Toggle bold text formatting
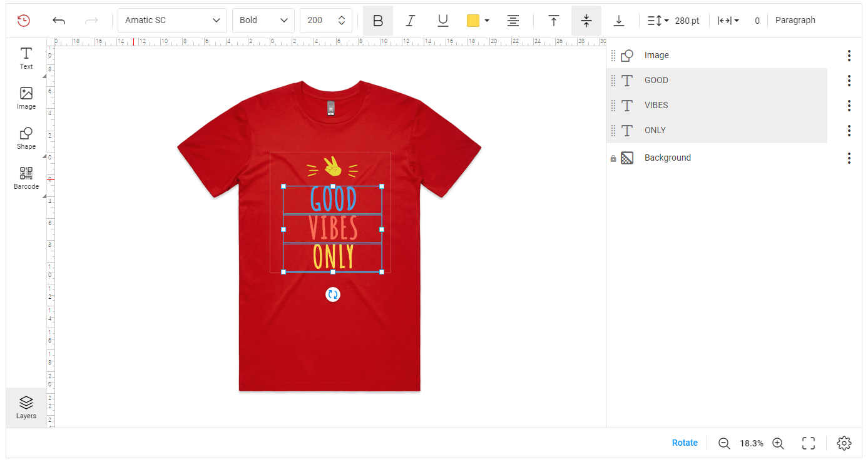 (x=378, y=21)
